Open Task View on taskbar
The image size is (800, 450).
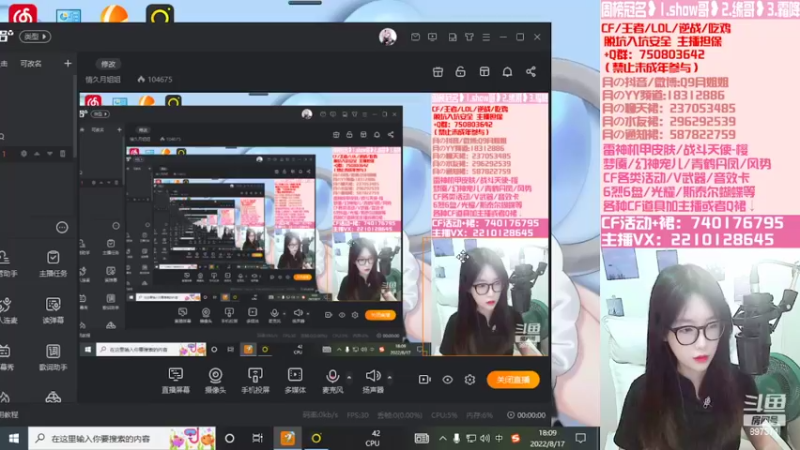click(258, 438)
